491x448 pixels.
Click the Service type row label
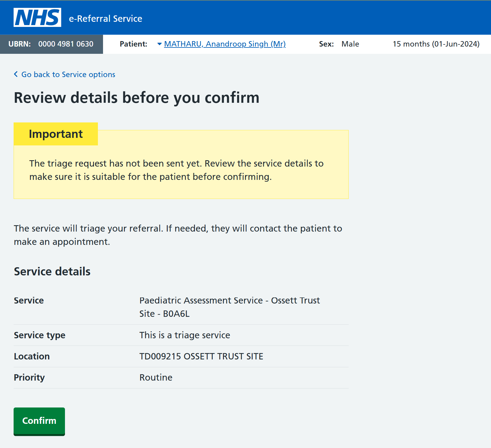[x=40, y=335]
